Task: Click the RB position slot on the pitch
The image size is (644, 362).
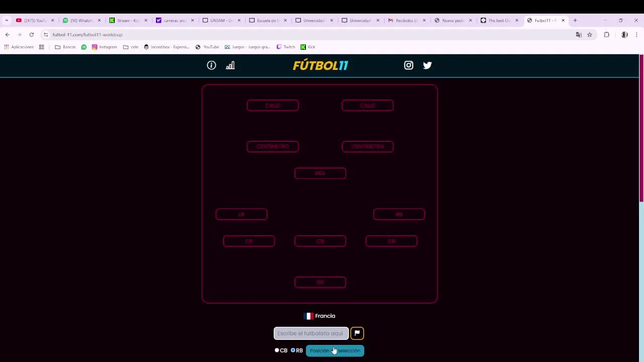Action: coord(399,215)
